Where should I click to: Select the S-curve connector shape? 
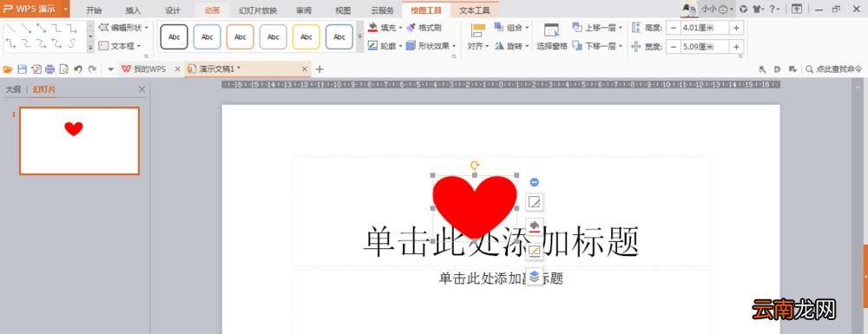[x=72, y=43]
